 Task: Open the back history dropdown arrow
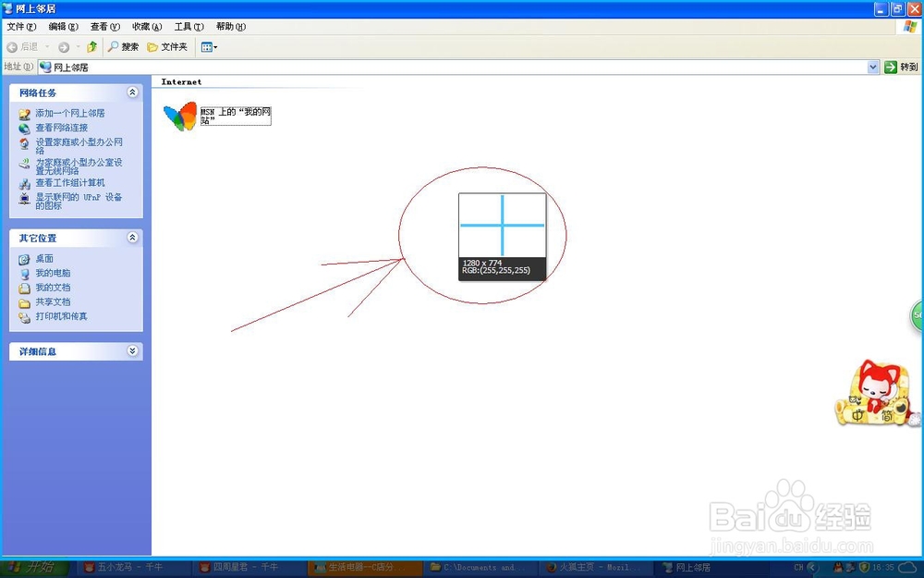tap(47, 46)
